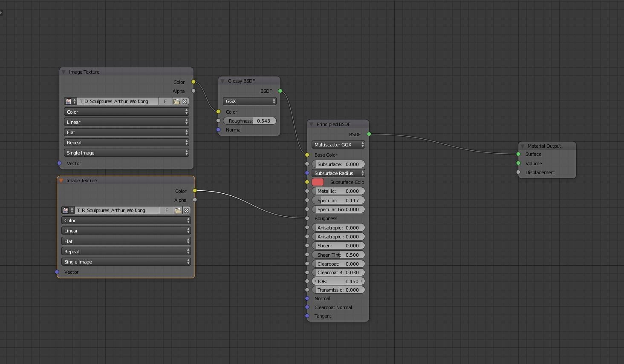Toggle fake user F for T_D_Sculptures_Arthur_Wolf.png
Image resolution: width=624 pixels, height=364 pixels.
click(x=165, y=101)
